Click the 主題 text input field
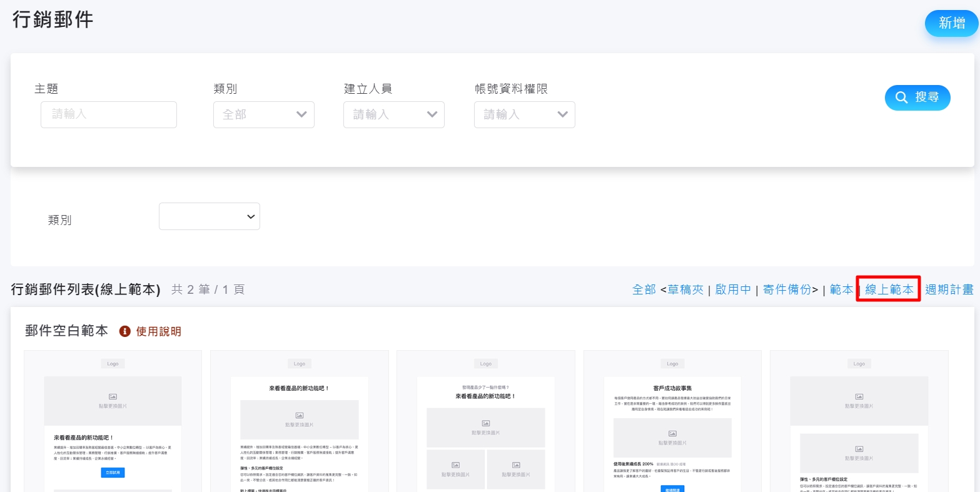The height and width of the screenshot is (492, 980). click(x=109, y=115)
